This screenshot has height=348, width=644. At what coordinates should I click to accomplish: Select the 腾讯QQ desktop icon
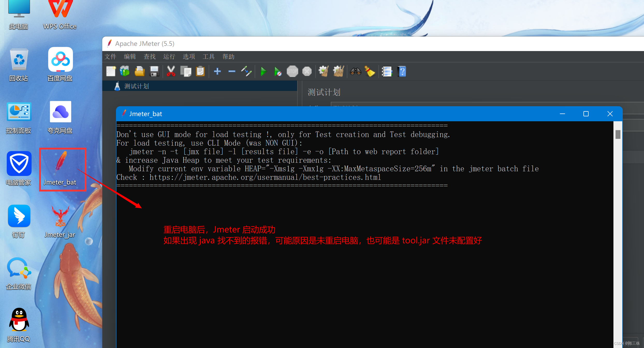coord(19,325)
